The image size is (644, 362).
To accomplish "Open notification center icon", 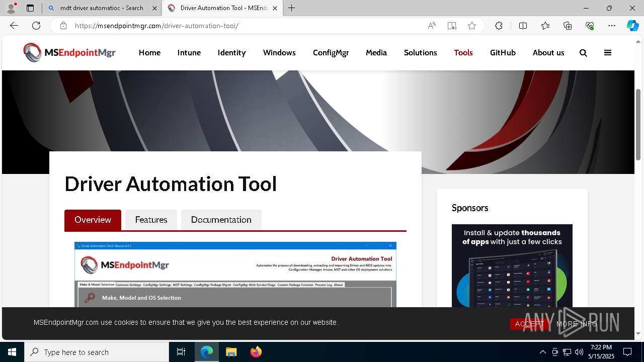I will click(x=627, y=352).
